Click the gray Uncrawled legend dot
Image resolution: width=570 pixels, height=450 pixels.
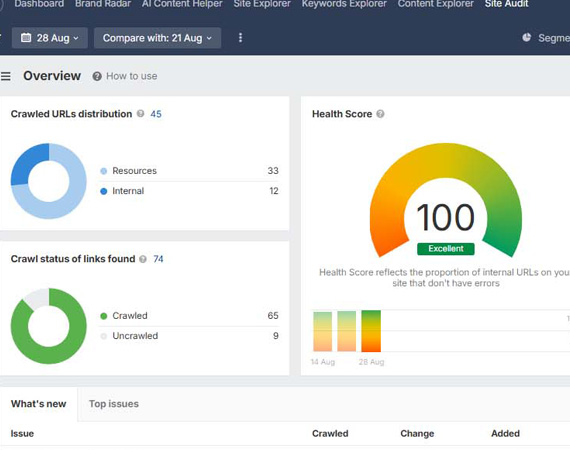[x=104, y=336]
